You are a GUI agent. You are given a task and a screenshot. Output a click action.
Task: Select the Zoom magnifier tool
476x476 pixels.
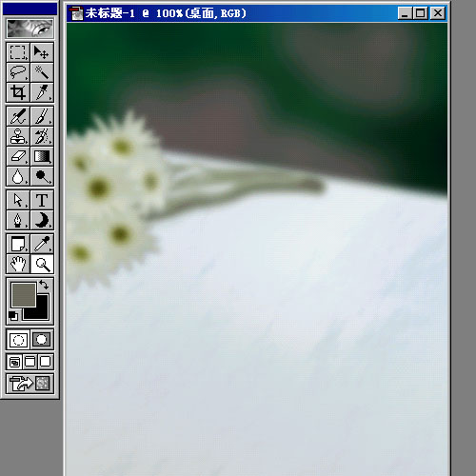coord(42,264)
